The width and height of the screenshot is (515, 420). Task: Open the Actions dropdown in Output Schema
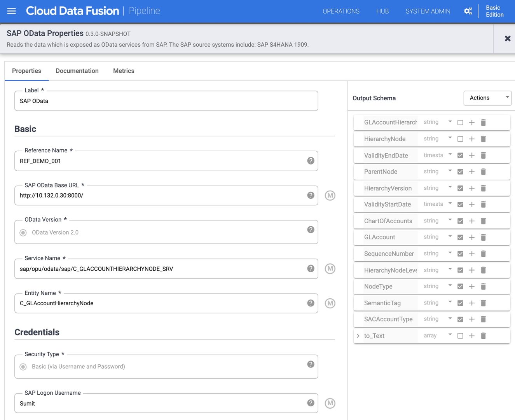pyautogui.click(x=487, y=98)
